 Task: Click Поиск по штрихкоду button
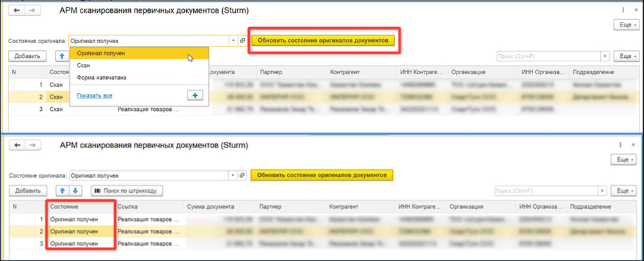coord(126,191)
